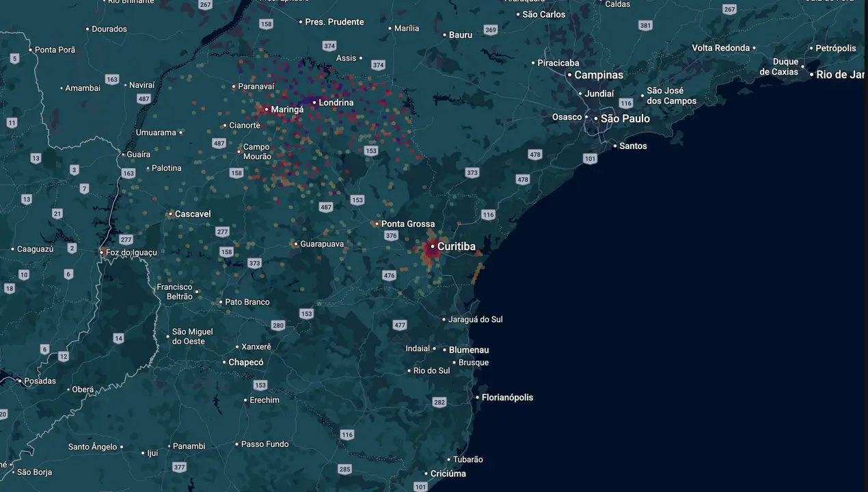Click the Santos city label

(633, 146)
